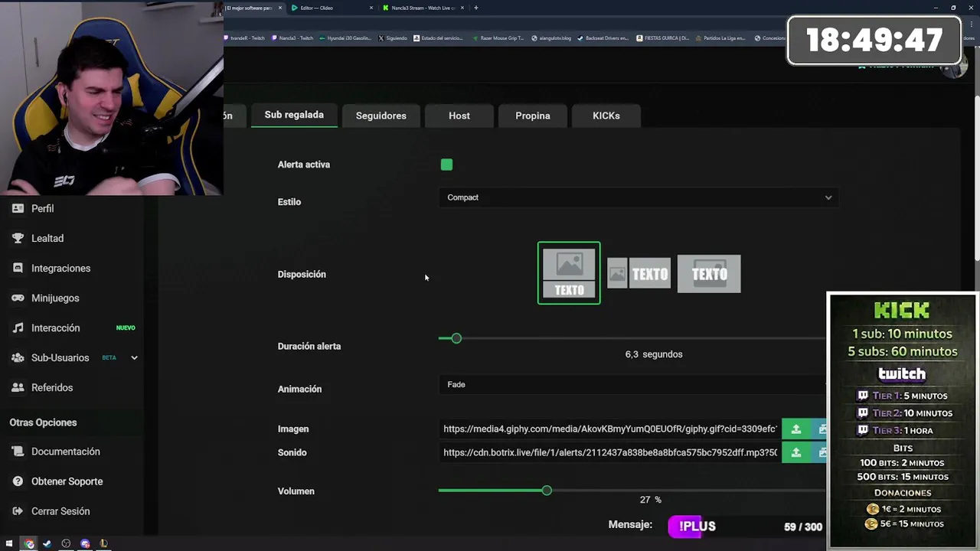Open the Siguiendo X bookmark
980x551 pixels.
point(393,37)
